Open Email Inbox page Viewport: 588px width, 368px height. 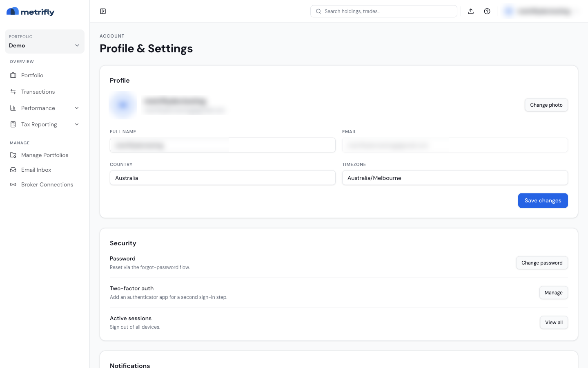[x=45, y=170]
